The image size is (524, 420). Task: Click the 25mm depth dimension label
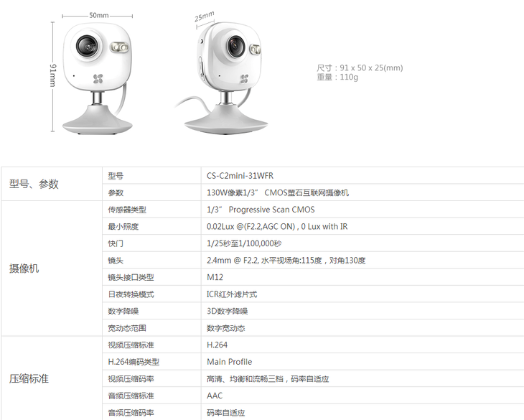(204, 16)
